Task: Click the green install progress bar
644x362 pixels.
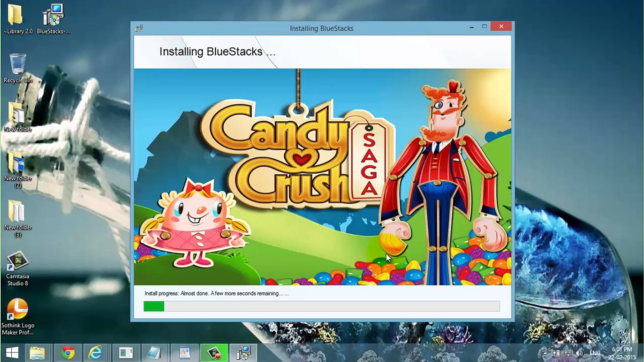Action: tap(322, 306)
